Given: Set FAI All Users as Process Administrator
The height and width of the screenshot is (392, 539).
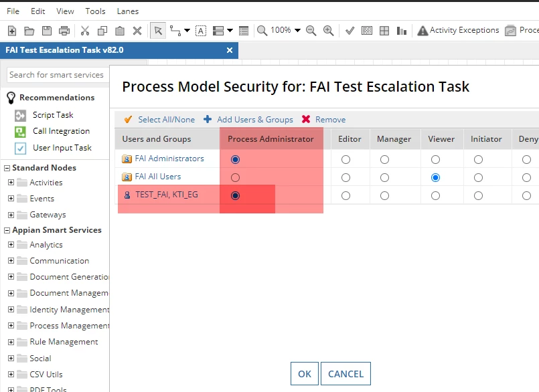Looking at the screenshot, I should click(235, 178).
